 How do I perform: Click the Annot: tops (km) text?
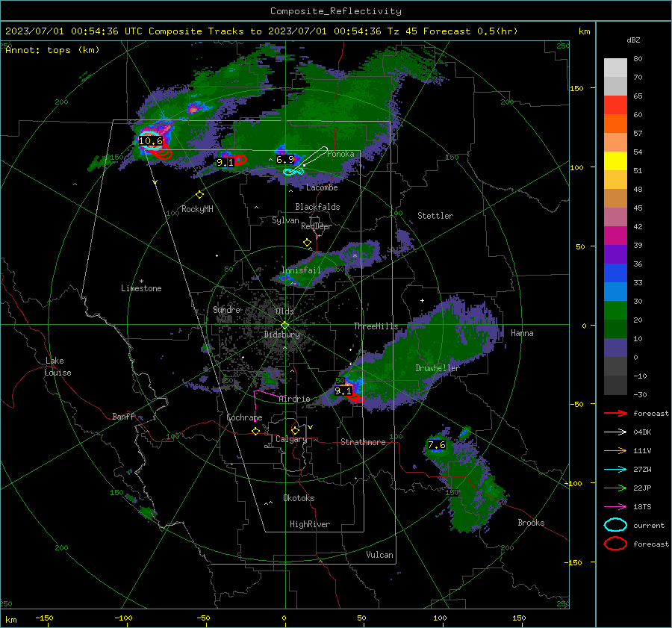click(52, 50)
